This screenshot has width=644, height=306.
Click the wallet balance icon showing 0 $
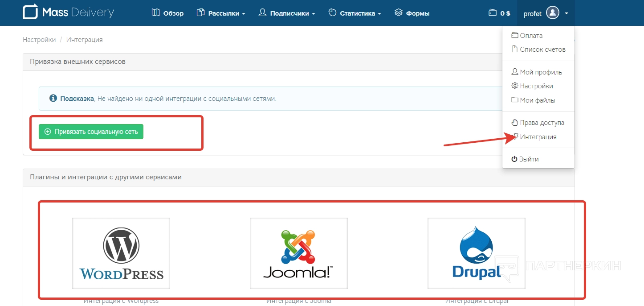[492, 13]
